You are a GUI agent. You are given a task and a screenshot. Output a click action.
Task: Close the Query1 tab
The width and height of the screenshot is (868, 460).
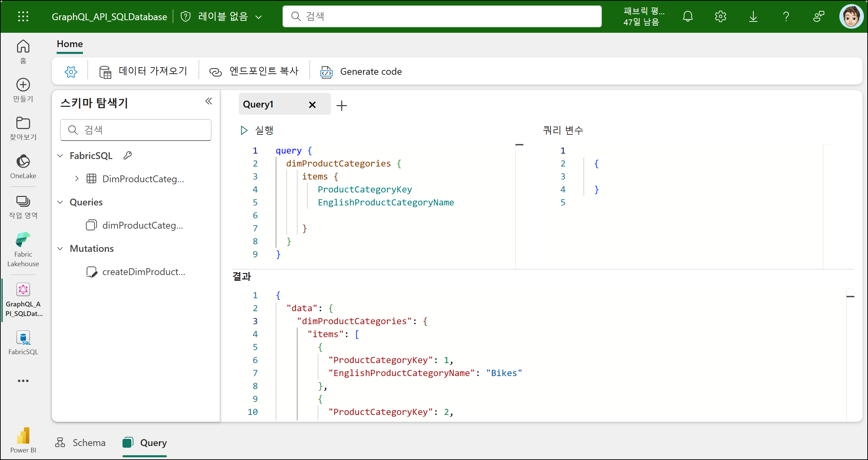(x=312, y=105)
